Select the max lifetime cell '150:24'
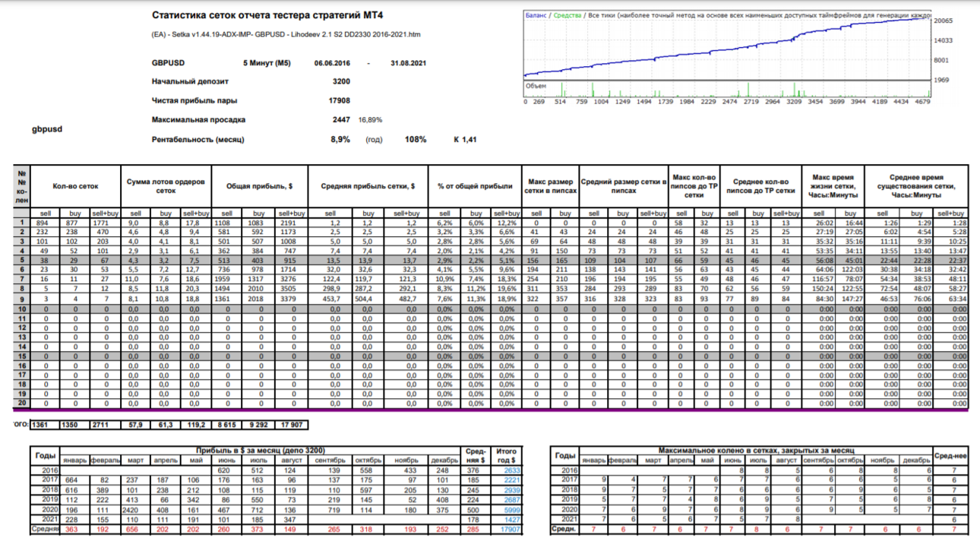The height and width of the screenshot is (544, 980). 824,289
